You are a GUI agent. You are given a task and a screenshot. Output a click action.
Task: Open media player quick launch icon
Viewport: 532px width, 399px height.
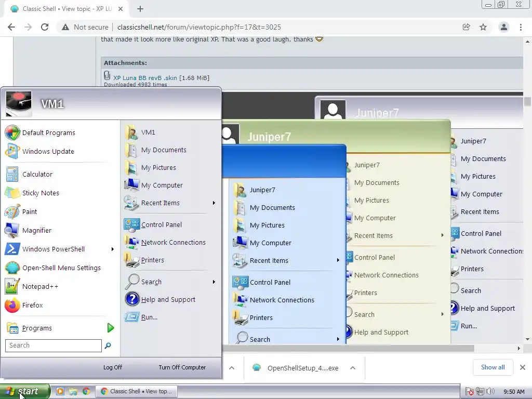click(x=60, y=391)
